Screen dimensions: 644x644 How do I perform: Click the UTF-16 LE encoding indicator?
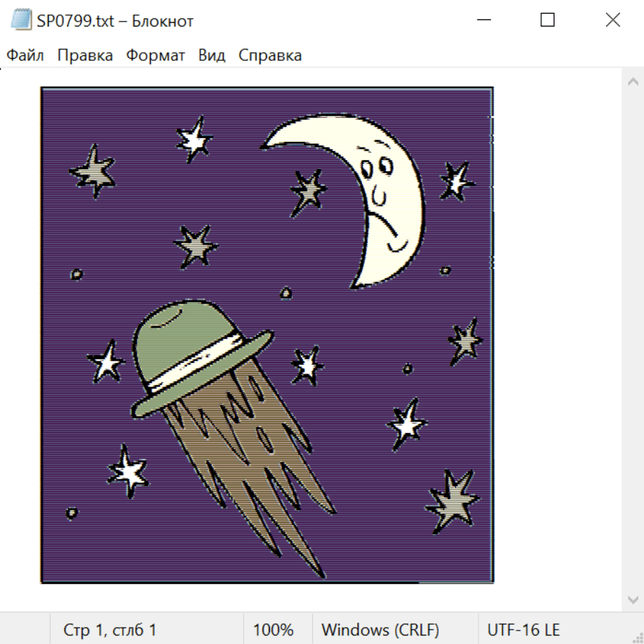tap(523, 630)
